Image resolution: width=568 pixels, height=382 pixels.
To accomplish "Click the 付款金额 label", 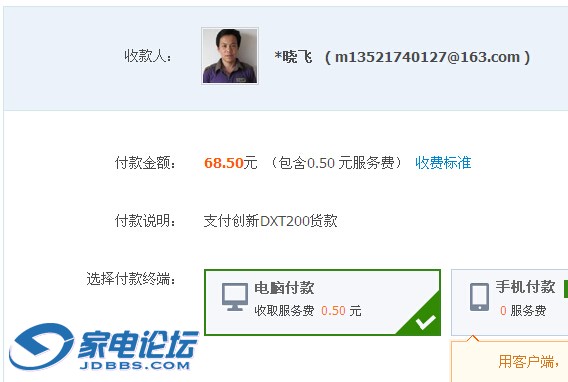I will pyautogui.click(x=145, y=163).
